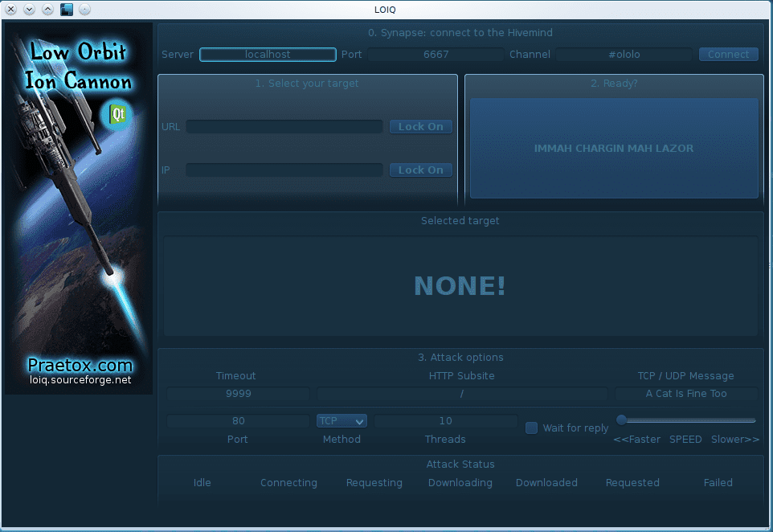
Task: Select the Threads field showing 10
Action: 445,420
